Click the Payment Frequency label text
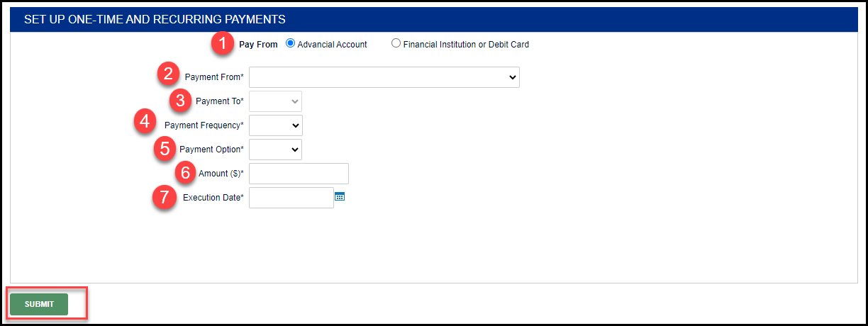This screenshot has width=868, height=326. [204, 125]
